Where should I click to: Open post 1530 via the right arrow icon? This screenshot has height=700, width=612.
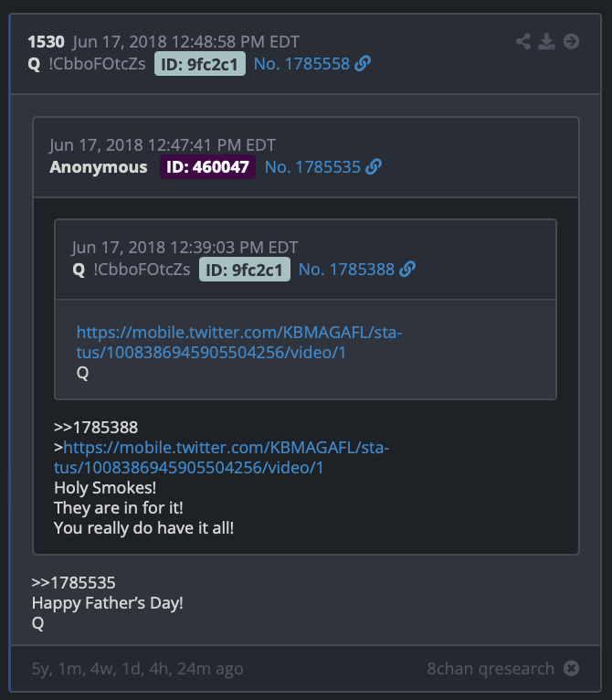coord(571,41)
